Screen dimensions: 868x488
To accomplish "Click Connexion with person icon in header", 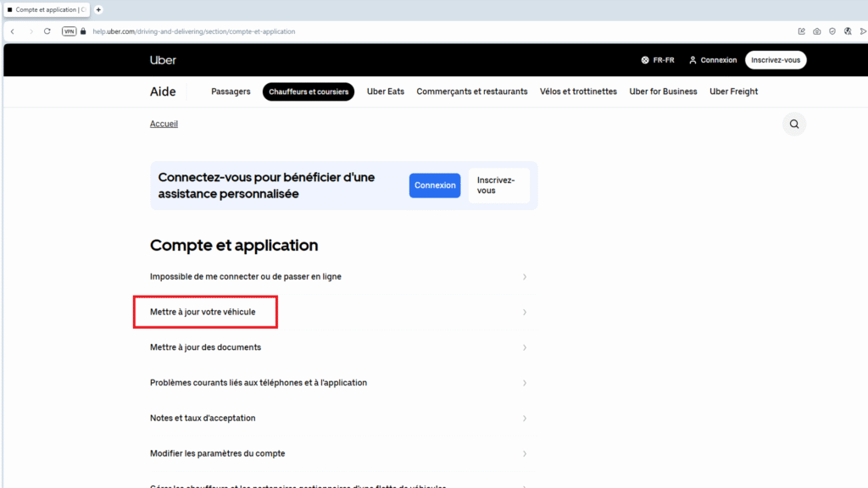I will pos(713,60).
